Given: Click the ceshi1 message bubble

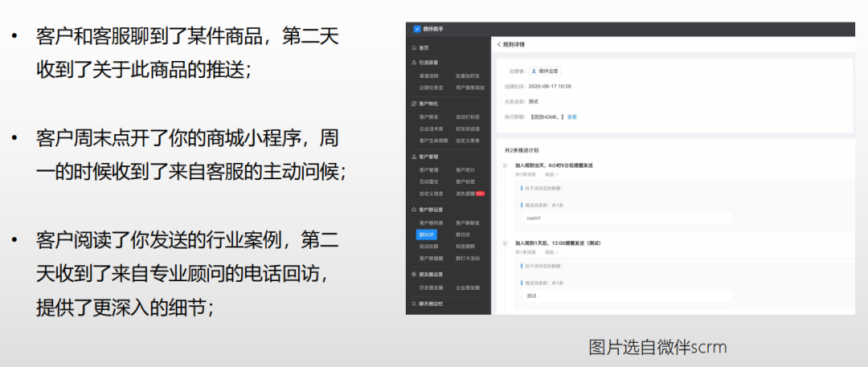Looking at the screenshot, I should [534, 218].
